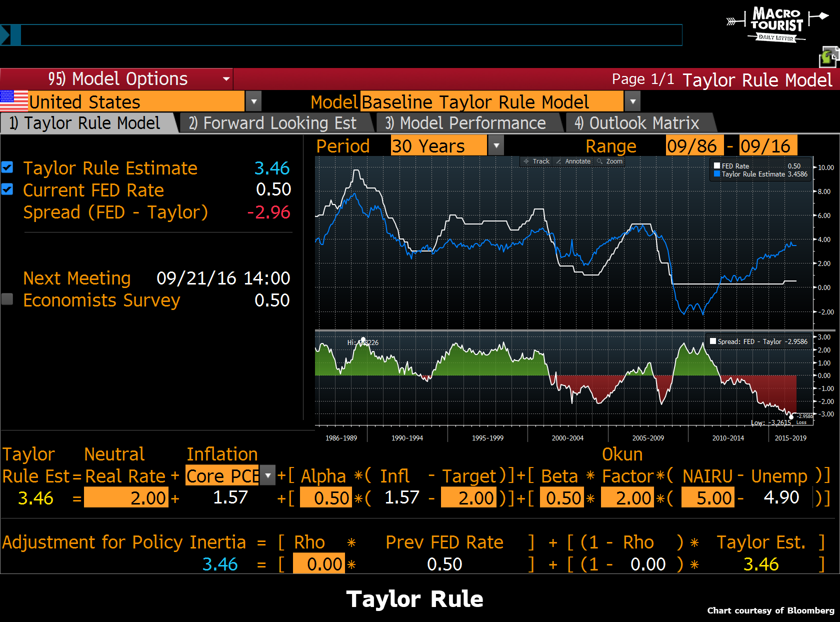Activate the Track crosshair tool
The image size is (840, 622).
[536, 161]
